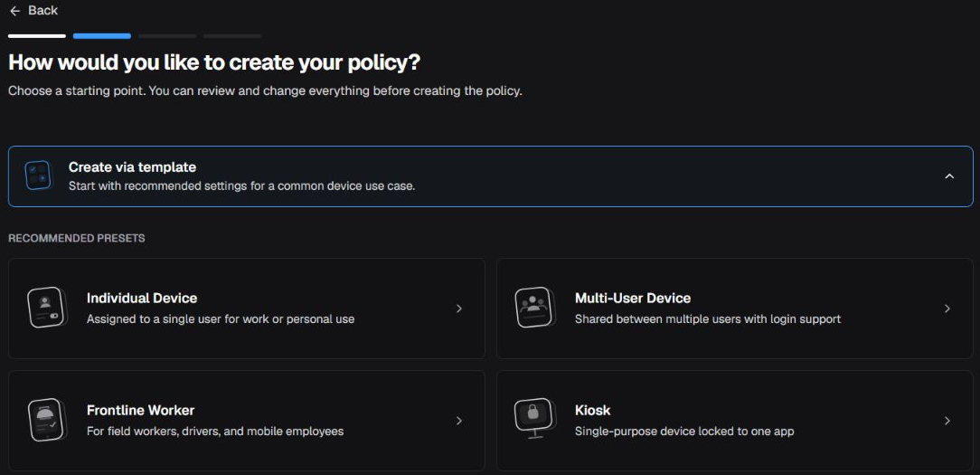This screenshot has width=980, height=475.
Task: Choose the Individual Device preset title
Action: tap(142, 298)
